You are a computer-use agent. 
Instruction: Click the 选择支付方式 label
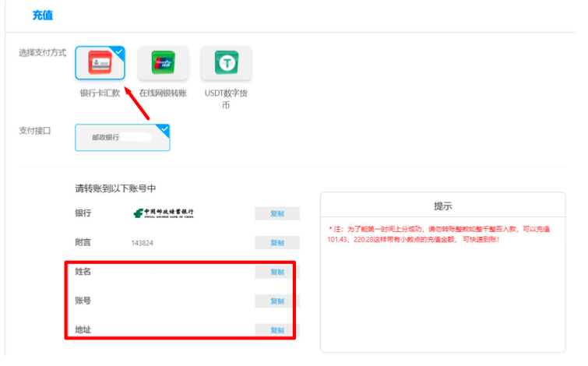pos(42,52)
